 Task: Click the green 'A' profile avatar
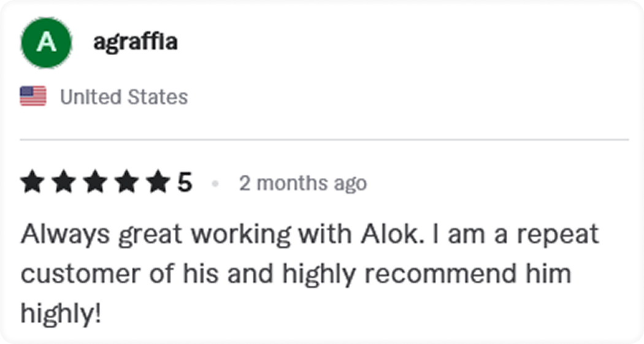(47, 43)
